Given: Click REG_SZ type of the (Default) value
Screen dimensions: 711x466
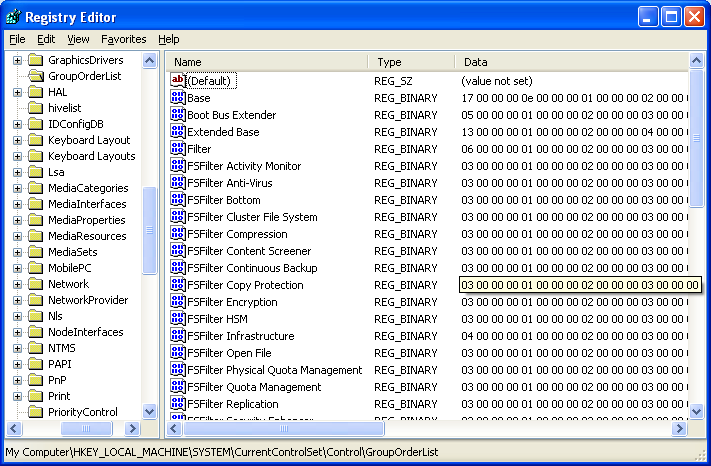Looking at the screenshot, I should click(393, 81).
